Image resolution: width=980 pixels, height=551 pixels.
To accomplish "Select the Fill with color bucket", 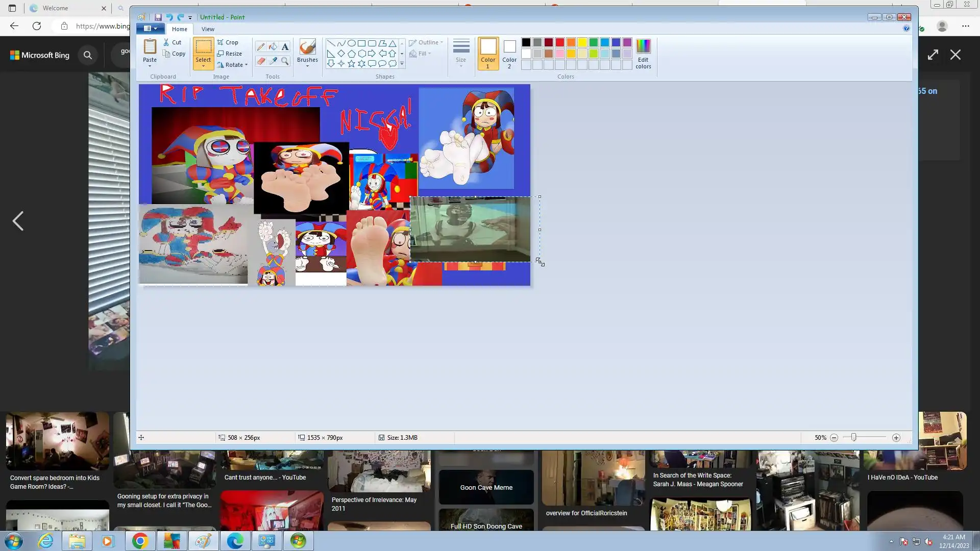I will [273, 47].
